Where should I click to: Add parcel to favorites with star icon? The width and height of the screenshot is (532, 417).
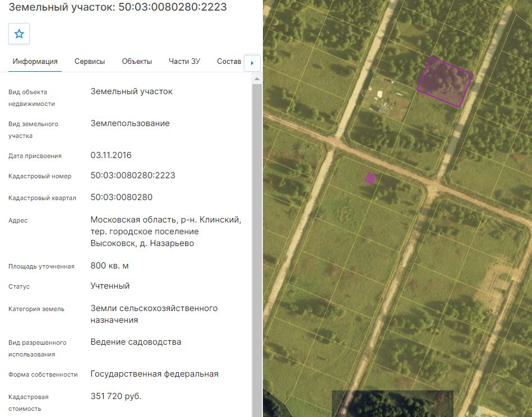[x=19, y=34]
